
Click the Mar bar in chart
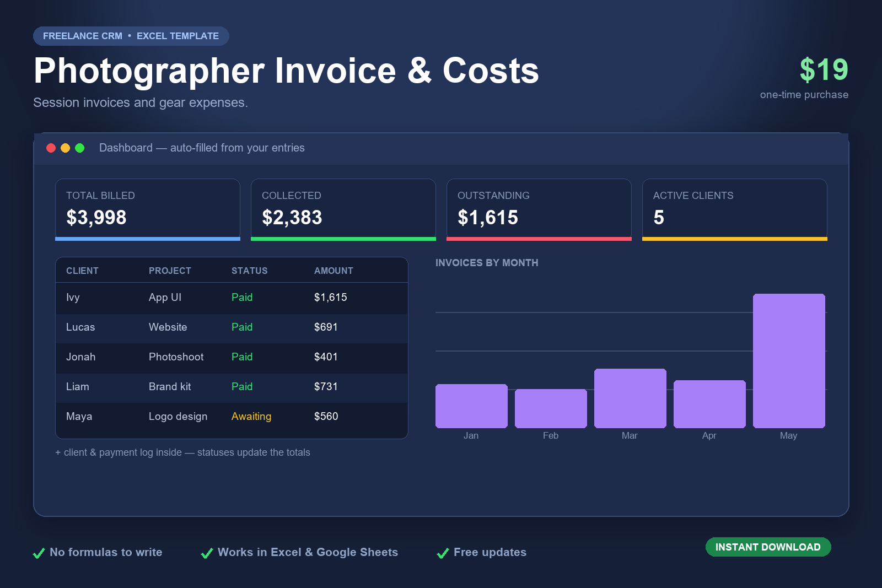[630, 398]
